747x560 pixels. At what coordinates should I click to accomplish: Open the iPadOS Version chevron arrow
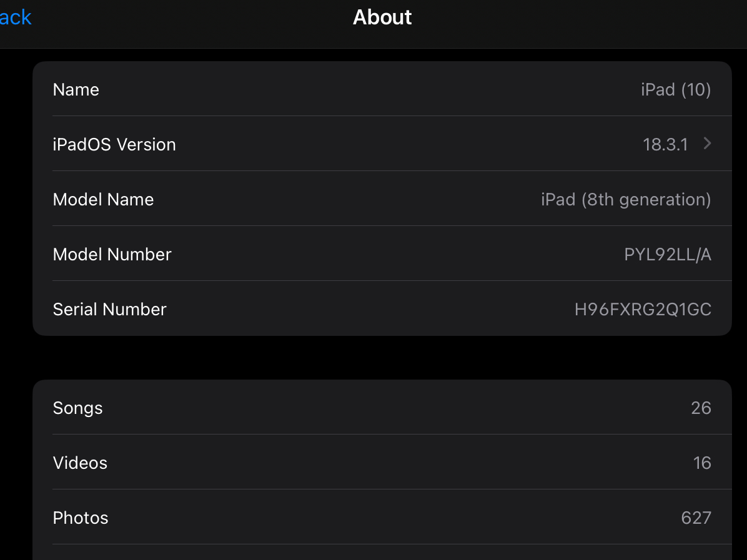[708, 144]
